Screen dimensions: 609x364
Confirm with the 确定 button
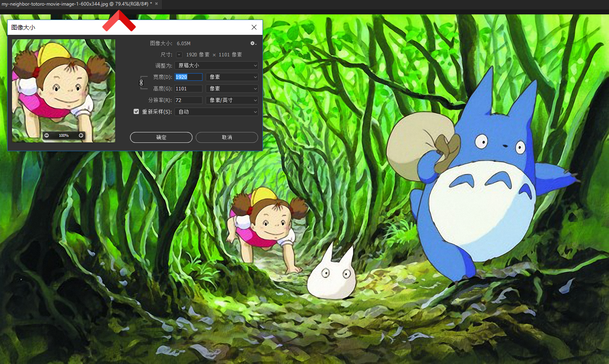click(161, 137)
